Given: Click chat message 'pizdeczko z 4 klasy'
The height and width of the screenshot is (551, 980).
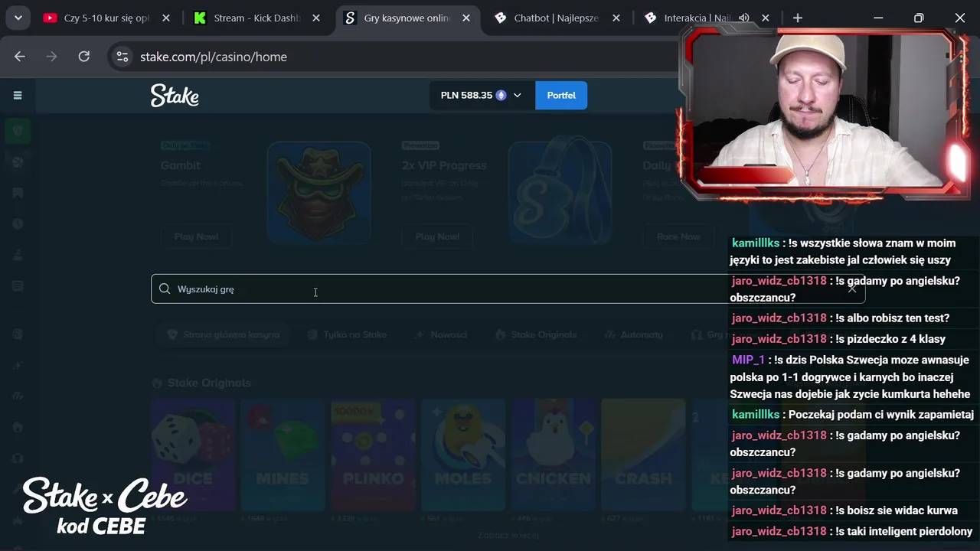Looking at the screenshot, I should [x=890, y=339].
